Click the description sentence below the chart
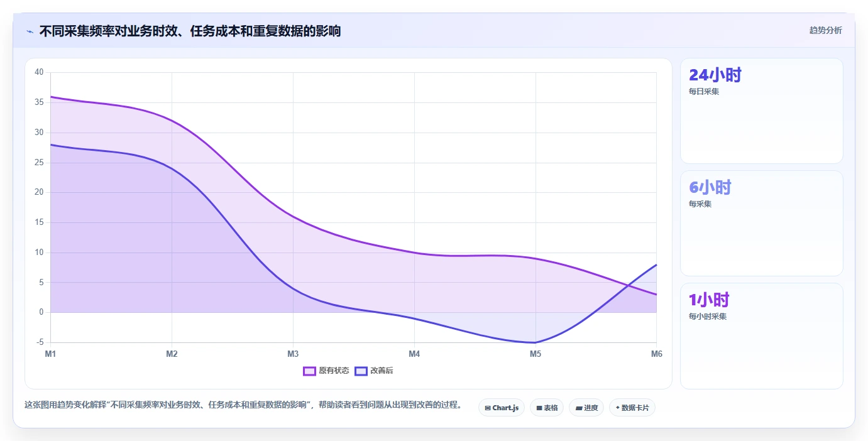This screenshot has width=868, height=441. (243, 405)
